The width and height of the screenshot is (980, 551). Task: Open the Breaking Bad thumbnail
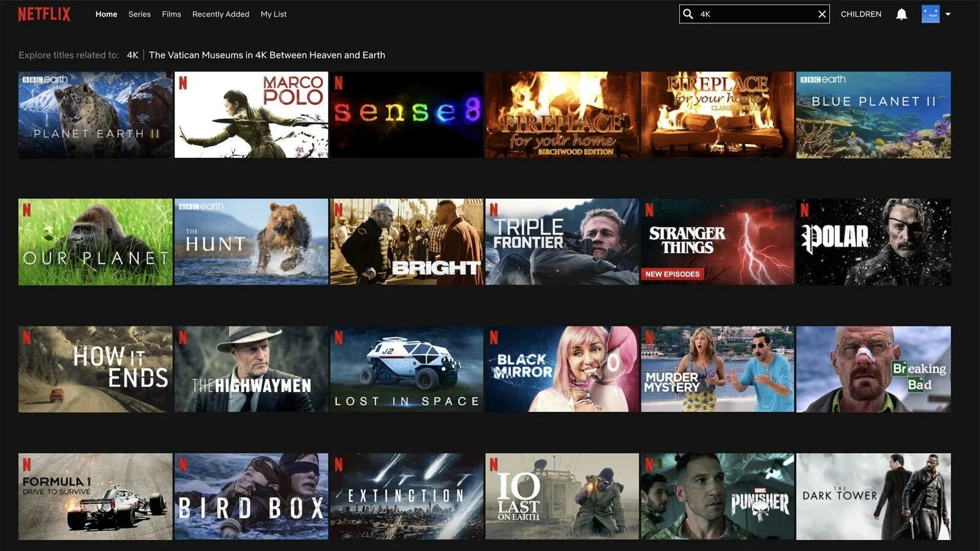[x=873, y=369]
